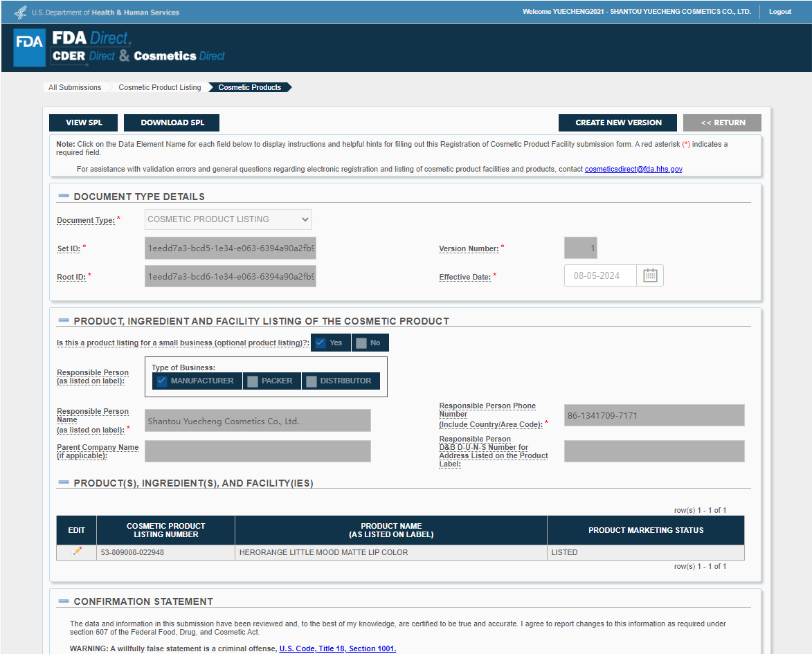Collapse the Product(s), Ingredient(s), and Facility(ies) section
Viewport: 812px width, 654px height.
tap(64, 482)
